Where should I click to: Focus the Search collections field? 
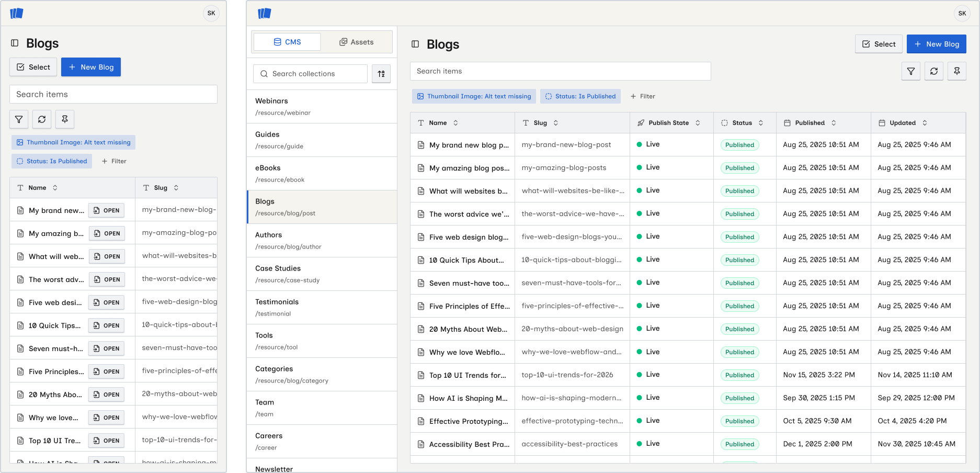(x=311, y=74)
